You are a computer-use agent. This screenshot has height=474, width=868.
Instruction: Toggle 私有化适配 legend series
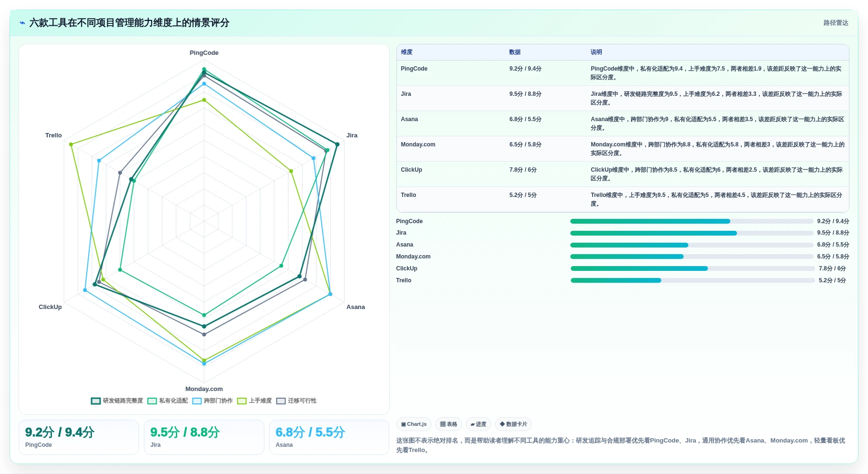(168, 401)
